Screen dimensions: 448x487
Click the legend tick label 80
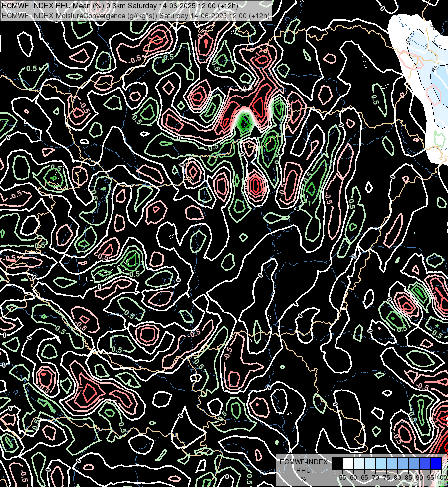(397, 478)
